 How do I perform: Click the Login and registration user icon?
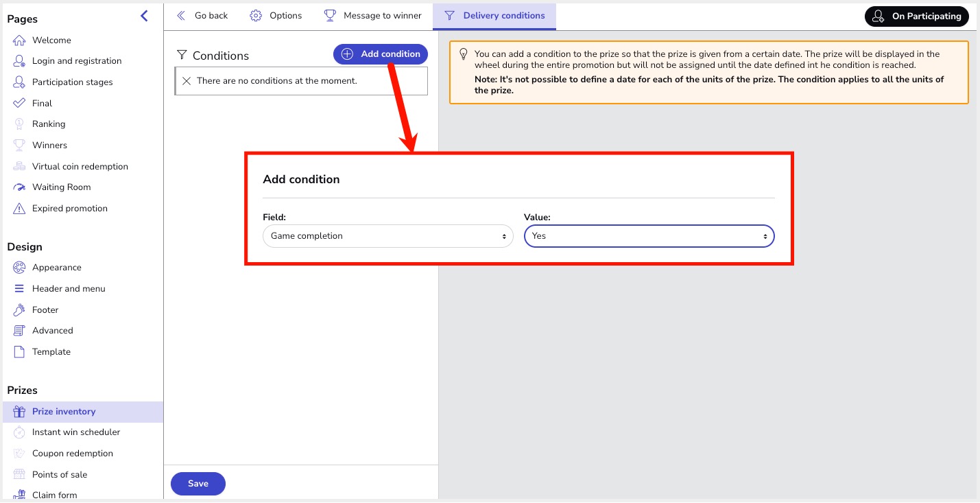(x=19, y=61)
